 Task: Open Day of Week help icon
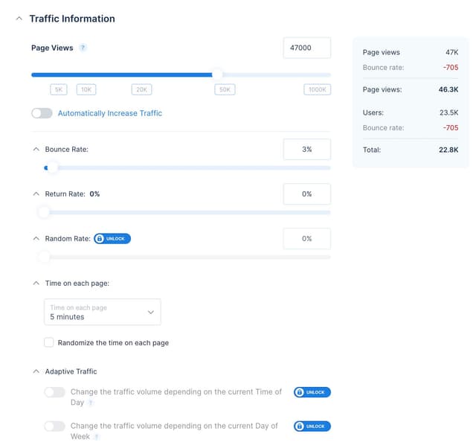point(96,437)
